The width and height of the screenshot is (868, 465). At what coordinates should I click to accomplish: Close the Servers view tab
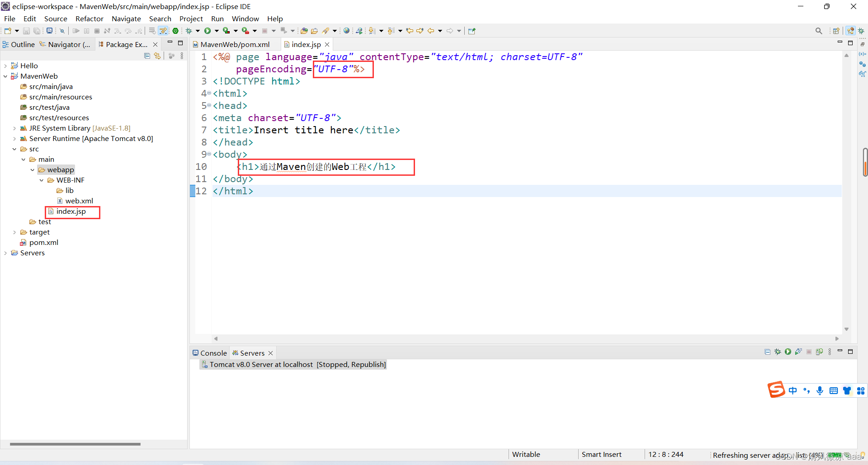(270, 353)
